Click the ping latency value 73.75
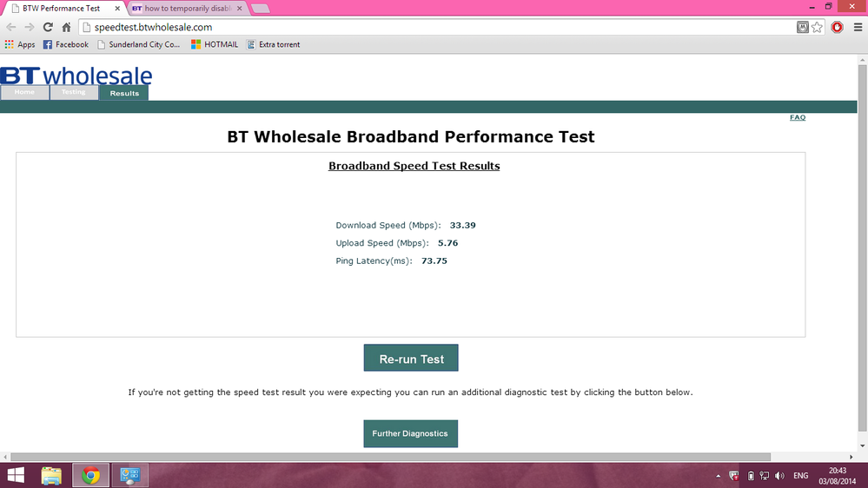Image resolution: width=868 pixels, height=488 pixels. tap(434, 260)
